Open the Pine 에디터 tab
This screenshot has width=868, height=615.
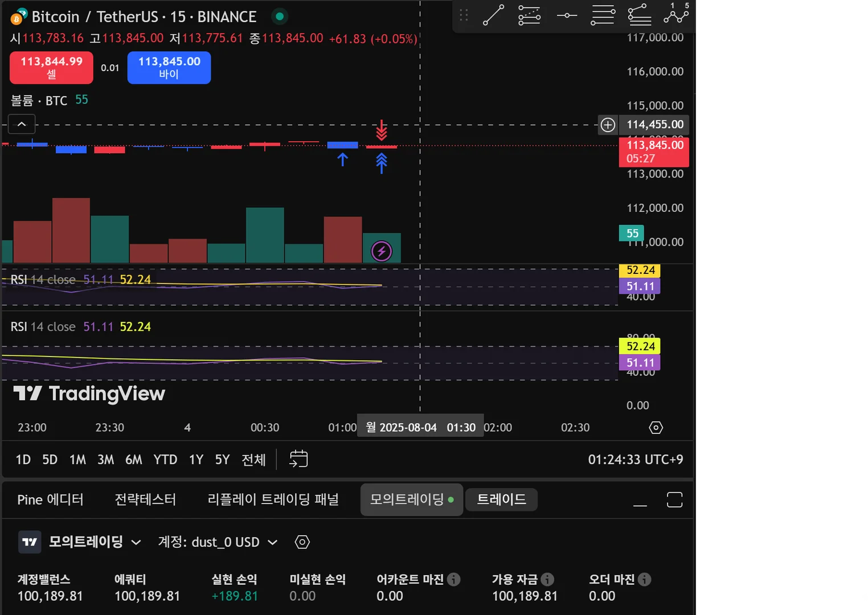click(51, 500)
